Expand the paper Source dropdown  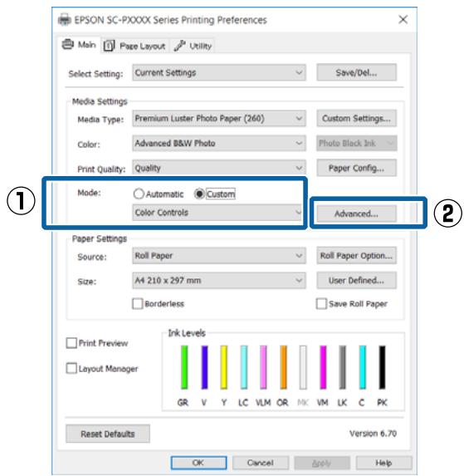click(219, 256)
